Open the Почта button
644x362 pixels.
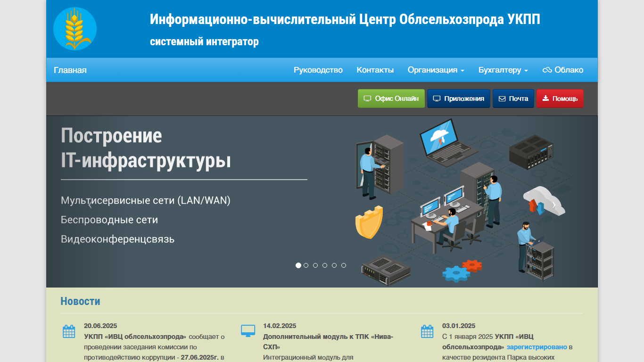pyautogui.click(x=513, y=99)
